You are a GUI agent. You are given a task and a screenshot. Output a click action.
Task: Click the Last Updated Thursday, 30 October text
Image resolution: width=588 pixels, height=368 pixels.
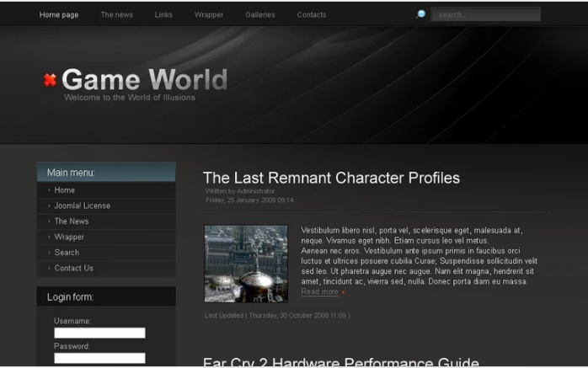coord(277,316)
